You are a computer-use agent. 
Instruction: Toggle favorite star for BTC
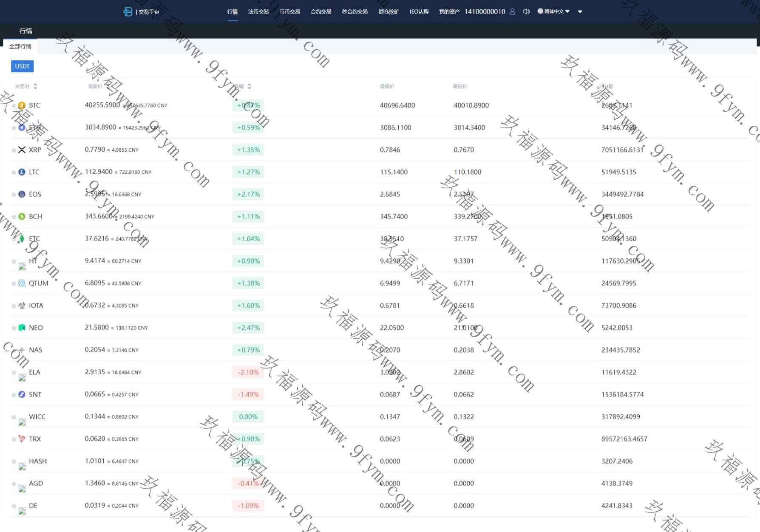(x=14, y=105)
